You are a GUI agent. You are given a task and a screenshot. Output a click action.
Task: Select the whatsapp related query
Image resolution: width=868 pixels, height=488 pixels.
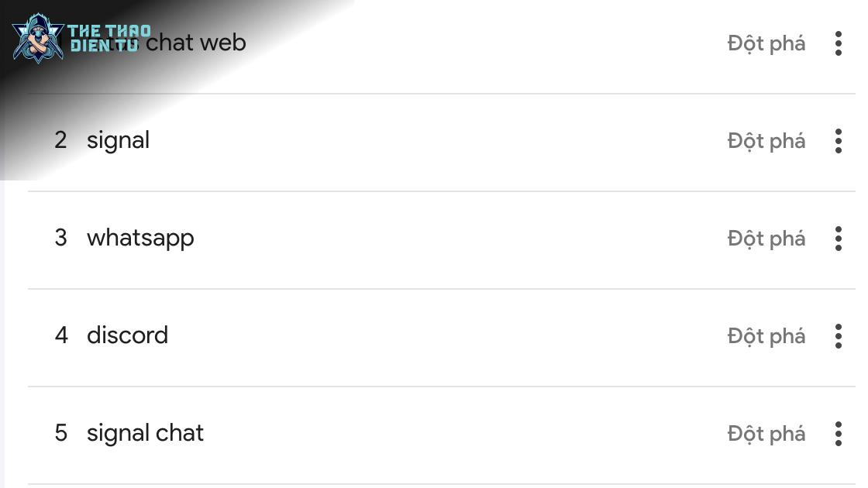[140, 239]
